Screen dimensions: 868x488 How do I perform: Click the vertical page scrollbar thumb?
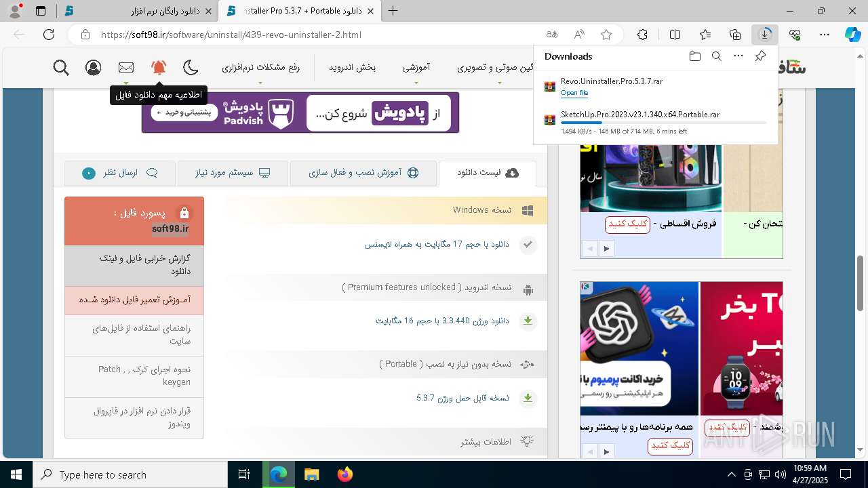(861, 283)
